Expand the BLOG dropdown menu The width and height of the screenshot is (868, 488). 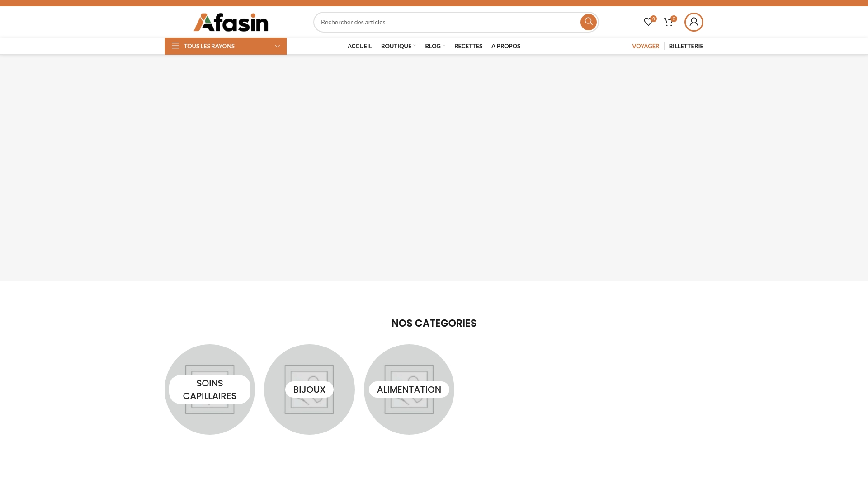pyautogui.click(x=433, y=46)
